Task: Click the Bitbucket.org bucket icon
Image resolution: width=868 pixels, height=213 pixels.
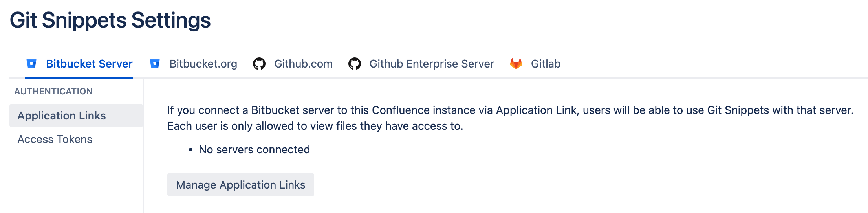Action: tap(155, 64)
